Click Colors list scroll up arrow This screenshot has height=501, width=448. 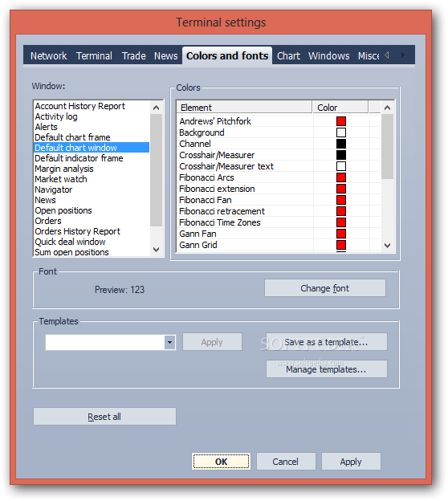tap(387, 108)
